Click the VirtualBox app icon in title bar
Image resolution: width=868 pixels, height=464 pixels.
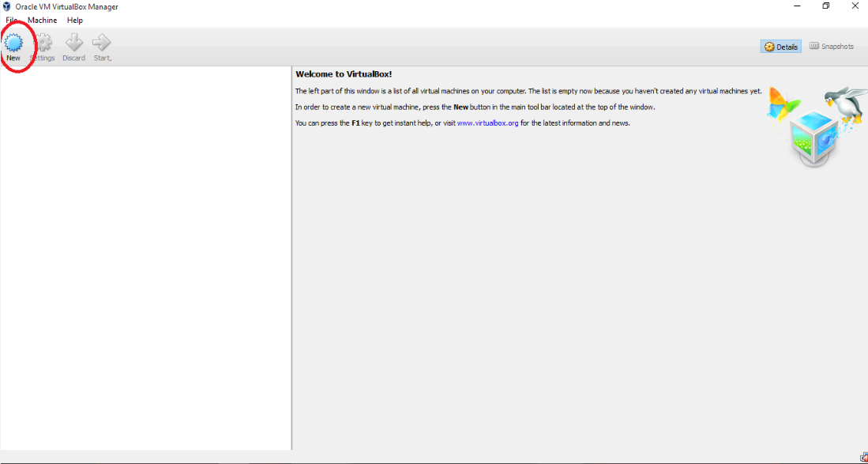[7, 7]
